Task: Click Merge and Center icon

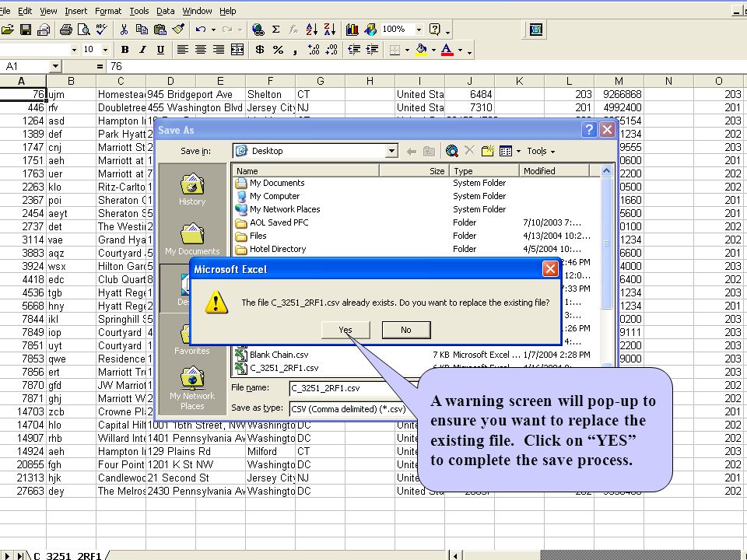Action: (237, 50)
